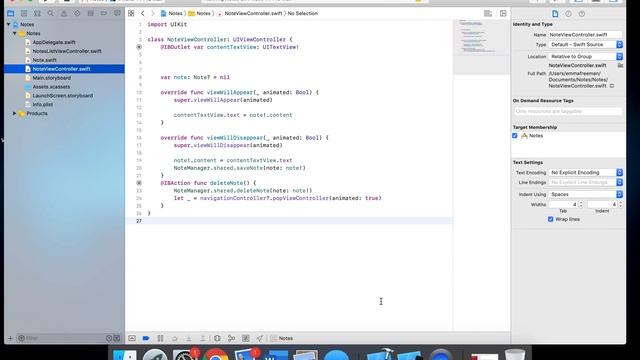The height and width of the screenshot is (360, 640).
Task: Open editor options lines icon
Action: tap(488, 13)
